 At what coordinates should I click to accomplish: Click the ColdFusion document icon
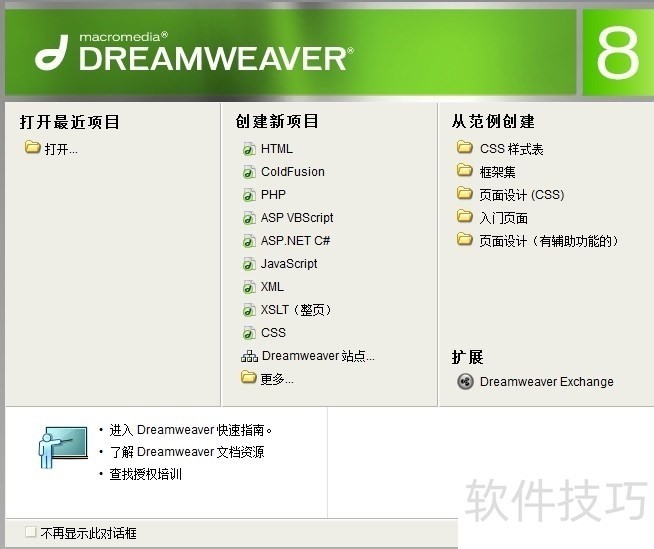point(249,172)
